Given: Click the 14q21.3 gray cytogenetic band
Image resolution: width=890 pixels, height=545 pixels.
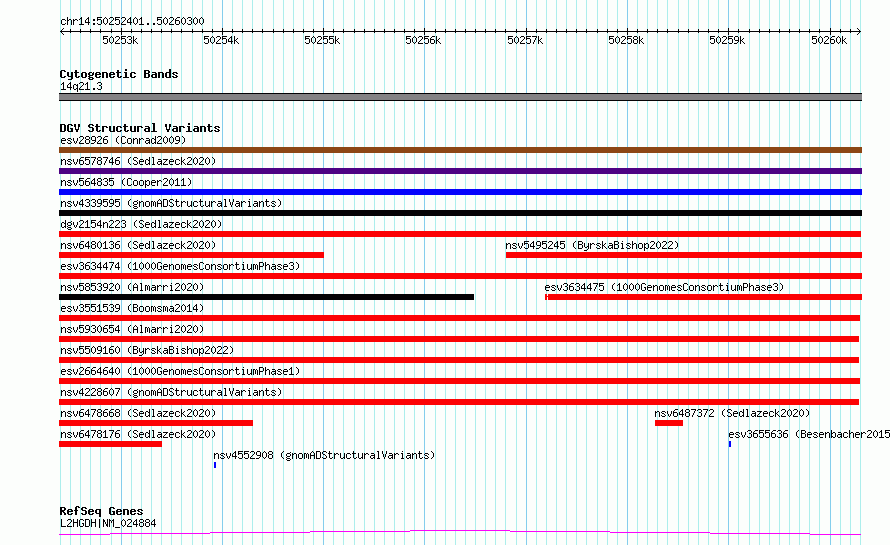Looking at the screenshot, I should pyautogui.click(x=460, y=97).
